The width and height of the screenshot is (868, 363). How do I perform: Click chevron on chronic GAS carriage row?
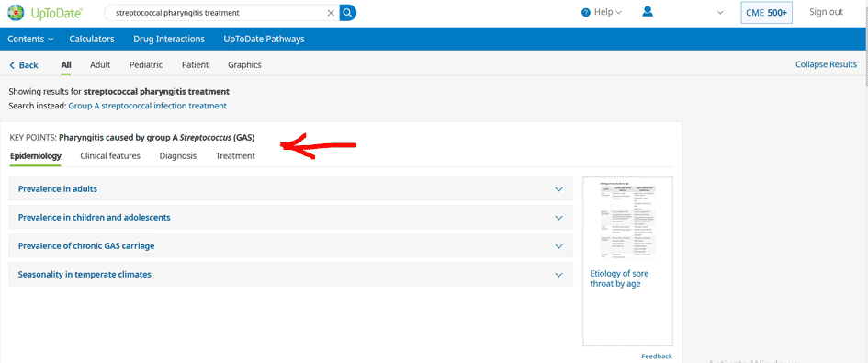pos(558,245)
